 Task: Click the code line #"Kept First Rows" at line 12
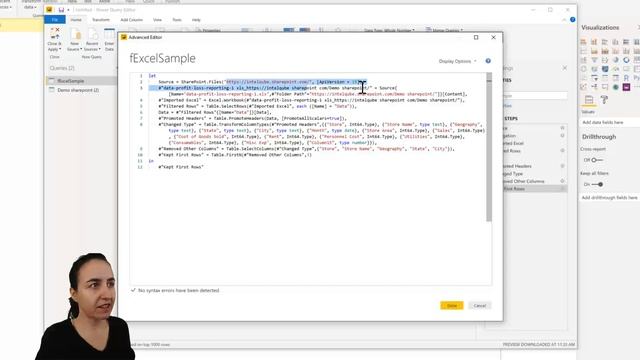[181, 167]
